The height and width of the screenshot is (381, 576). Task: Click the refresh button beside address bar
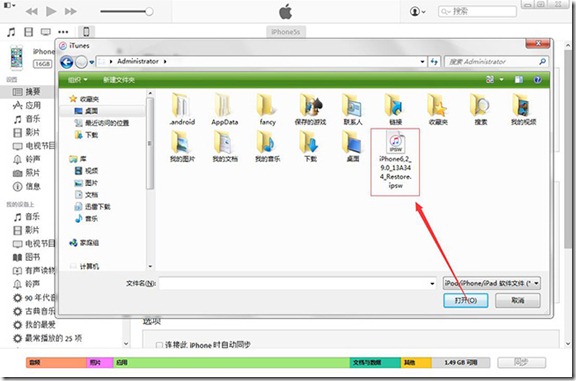[x=434, y=62]
